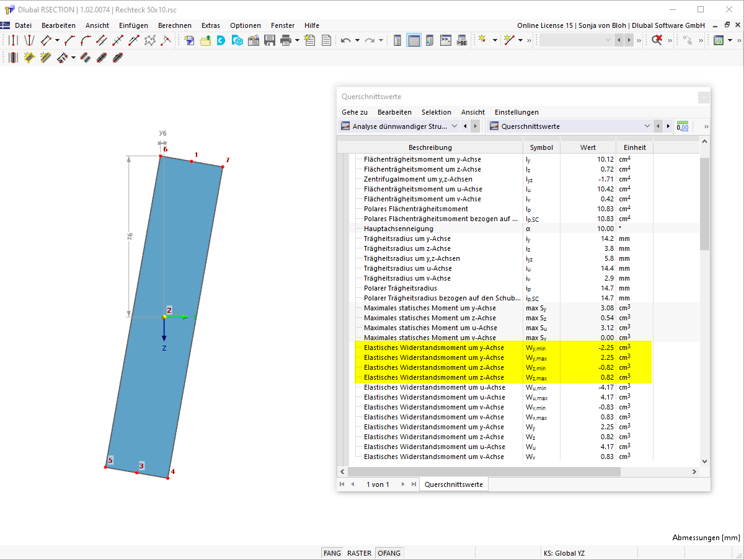This screenshot has height=560, width=744.
Task: Click the Save floppy disk icon
Action: click(270, 40)
